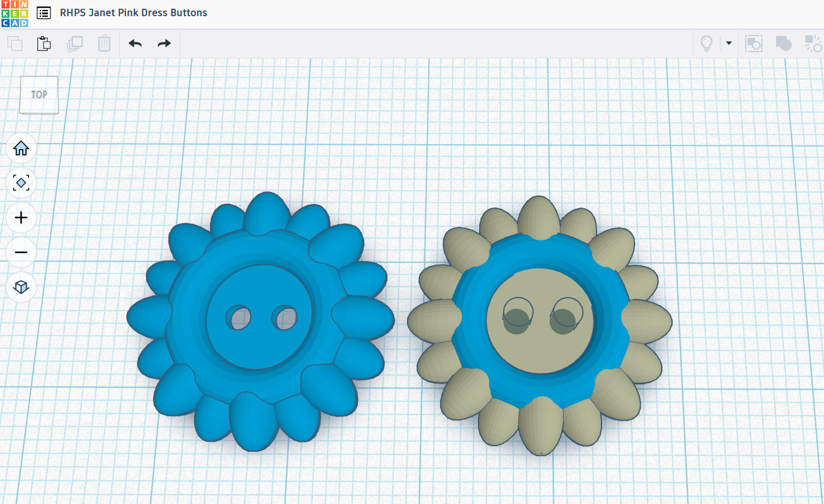
Task: Fit all shapes in view
Action: pos(21,183)
